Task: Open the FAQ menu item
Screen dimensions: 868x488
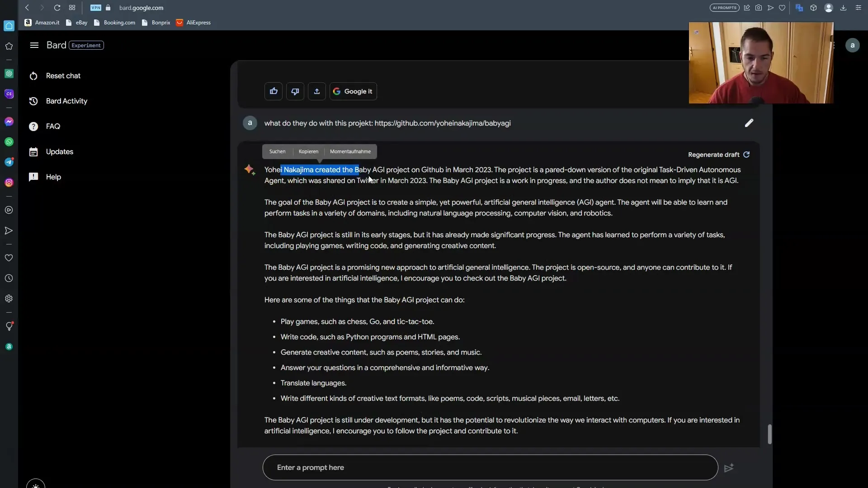Action: click(53, 126)
